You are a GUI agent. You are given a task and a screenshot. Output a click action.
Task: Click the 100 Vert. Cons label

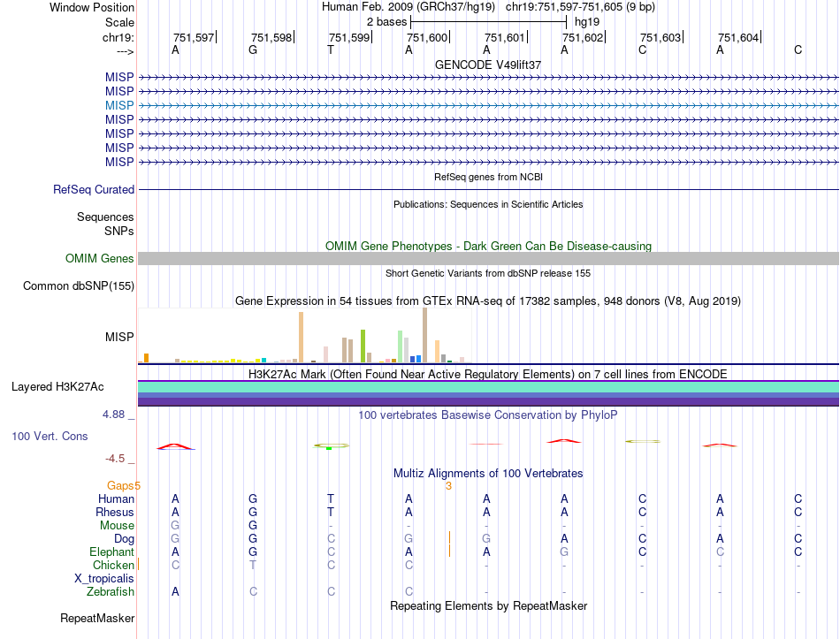point(50,436)
